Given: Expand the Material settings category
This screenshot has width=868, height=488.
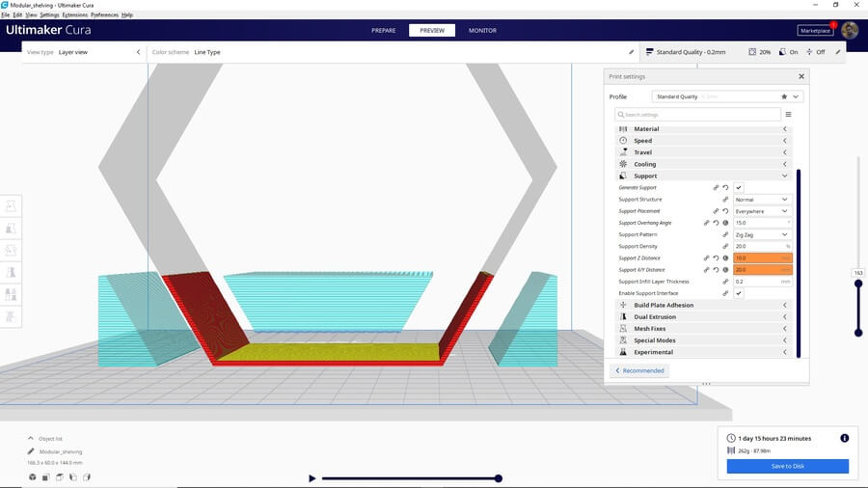Looking at the screenshot, I should pyautogui.click(x=703, y=129).
